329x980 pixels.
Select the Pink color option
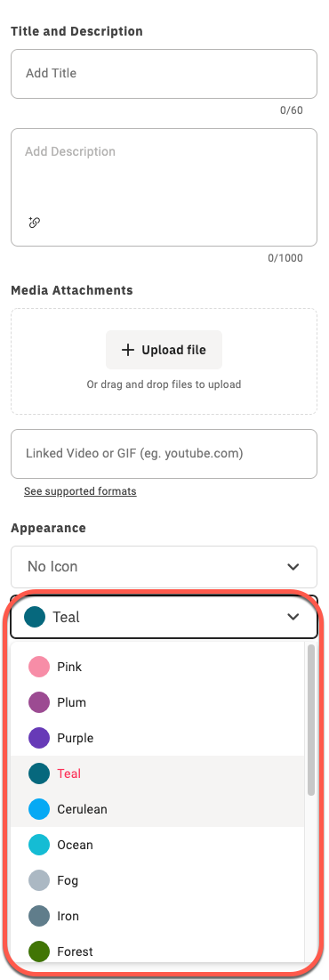(157, 667)
